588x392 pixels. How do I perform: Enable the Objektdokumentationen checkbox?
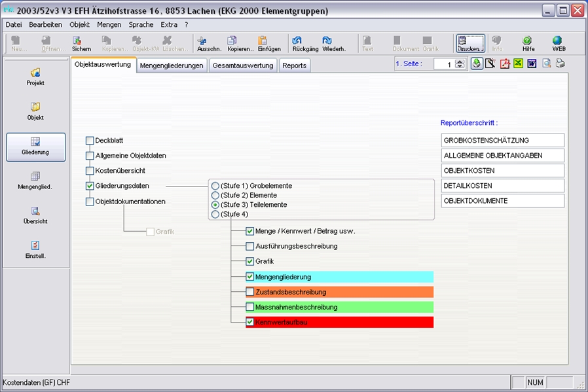coord(90,202)
